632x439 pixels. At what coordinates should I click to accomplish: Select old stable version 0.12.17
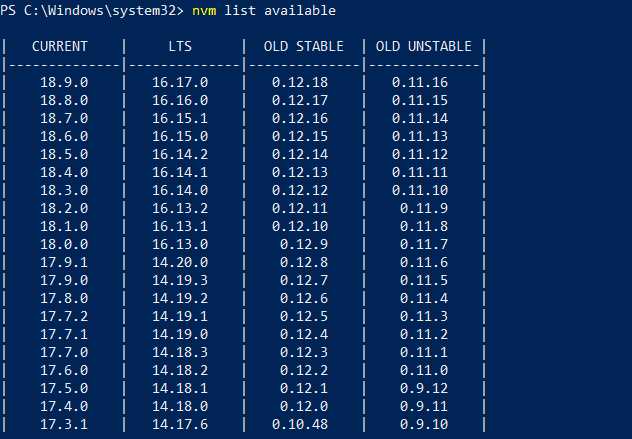(300, 100)
